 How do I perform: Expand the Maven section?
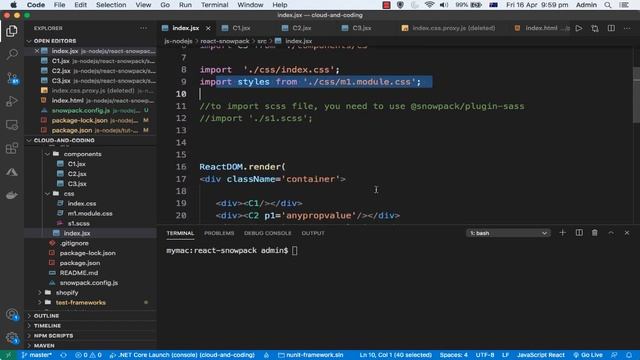pos(44,345)
